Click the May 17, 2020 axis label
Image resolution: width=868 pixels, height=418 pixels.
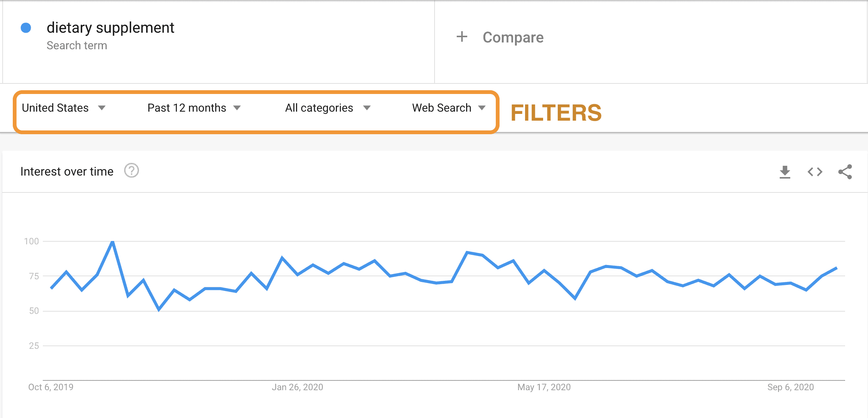point(544,387)
